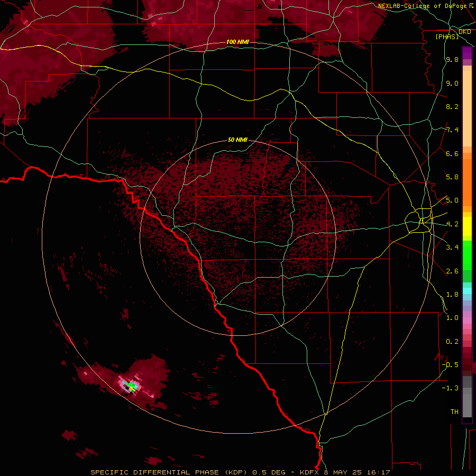
Task: Click the bright green segment of the color bar
Action: click(467, 255)
